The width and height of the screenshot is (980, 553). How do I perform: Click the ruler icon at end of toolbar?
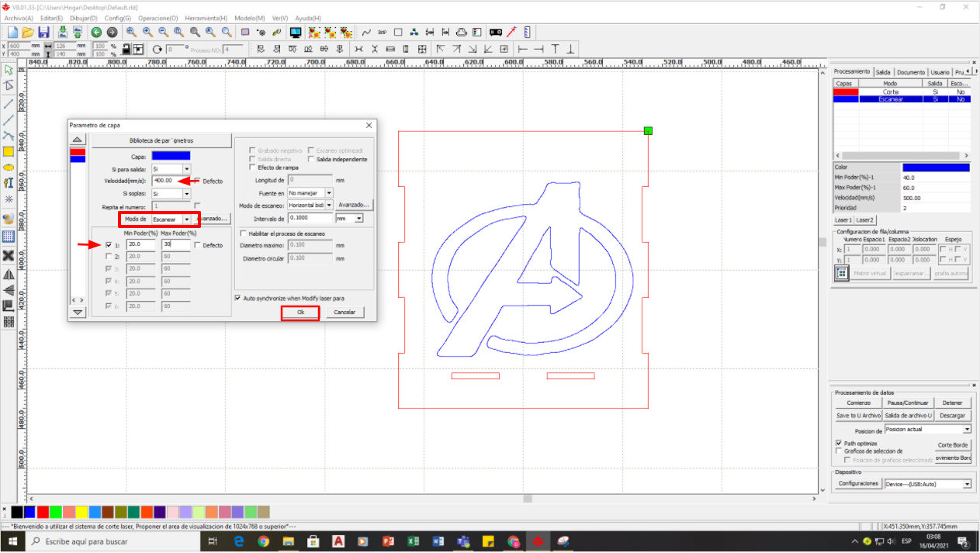coord(528,33)
